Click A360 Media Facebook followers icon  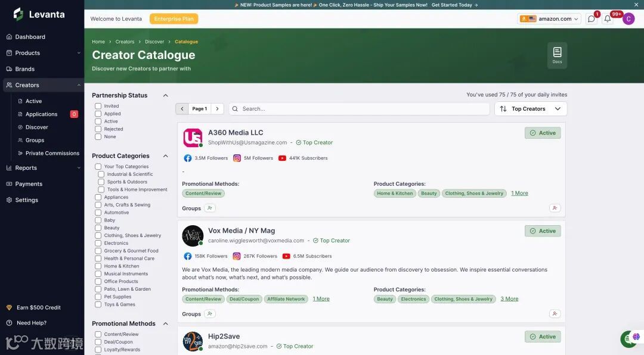(x=188, y=158)
